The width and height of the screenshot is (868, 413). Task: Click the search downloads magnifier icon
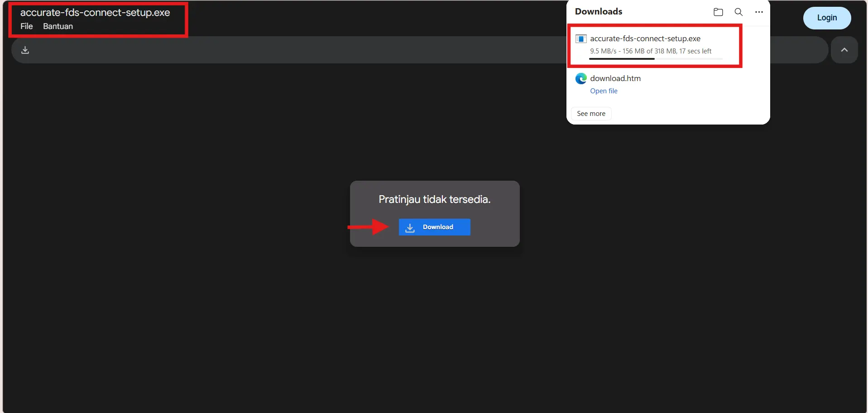click(739, 12)
